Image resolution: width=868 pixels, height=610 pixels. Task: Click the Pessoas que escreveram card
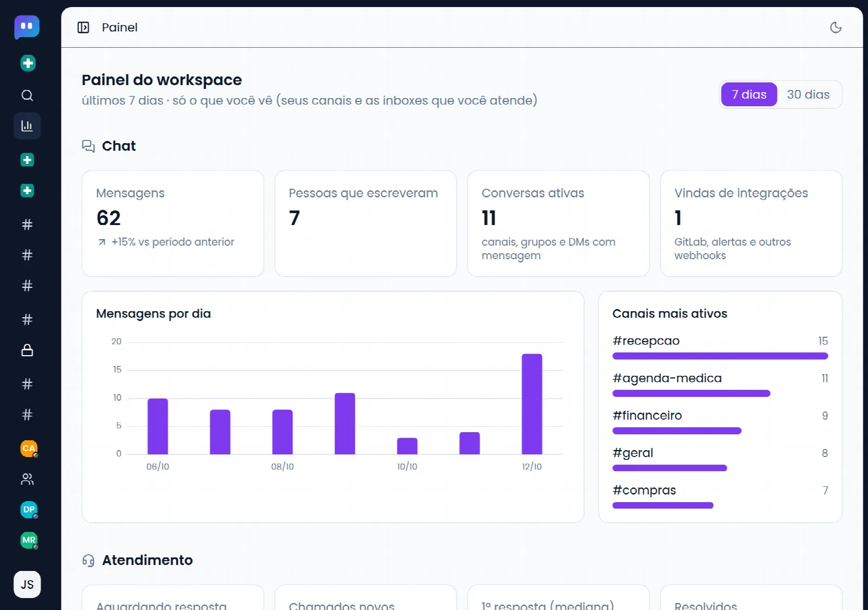[366, 223]
